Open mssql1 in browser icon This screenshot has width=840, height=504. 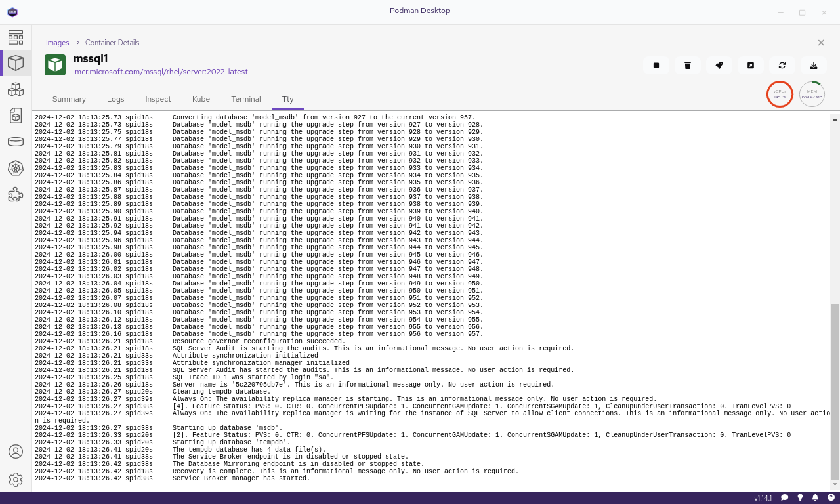coord(751,65)
